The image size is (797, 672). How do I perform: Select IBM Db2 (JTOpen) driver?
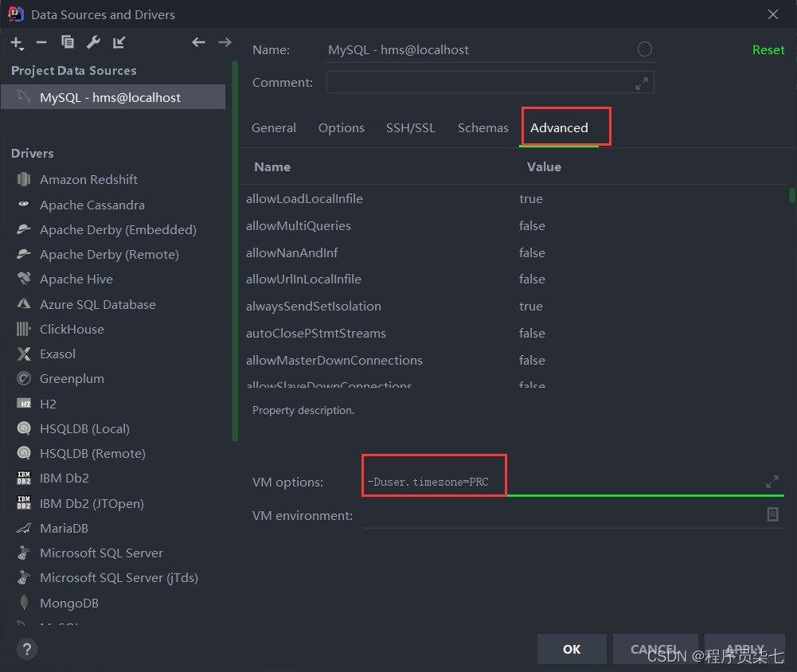point(92,504)
